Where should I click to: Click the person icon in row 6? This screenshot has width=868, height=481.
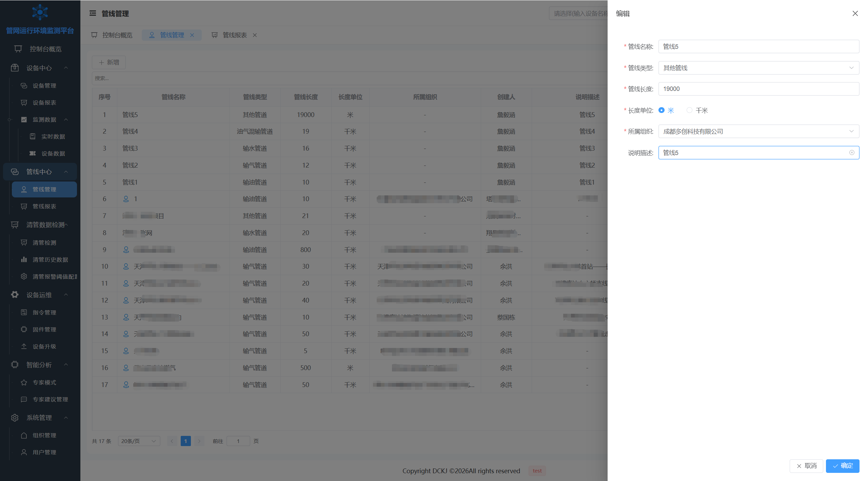point(126,199)
